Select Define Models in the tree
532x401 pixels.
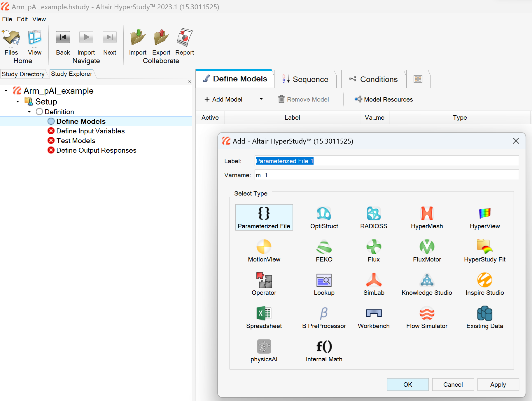tap(81, 121)
